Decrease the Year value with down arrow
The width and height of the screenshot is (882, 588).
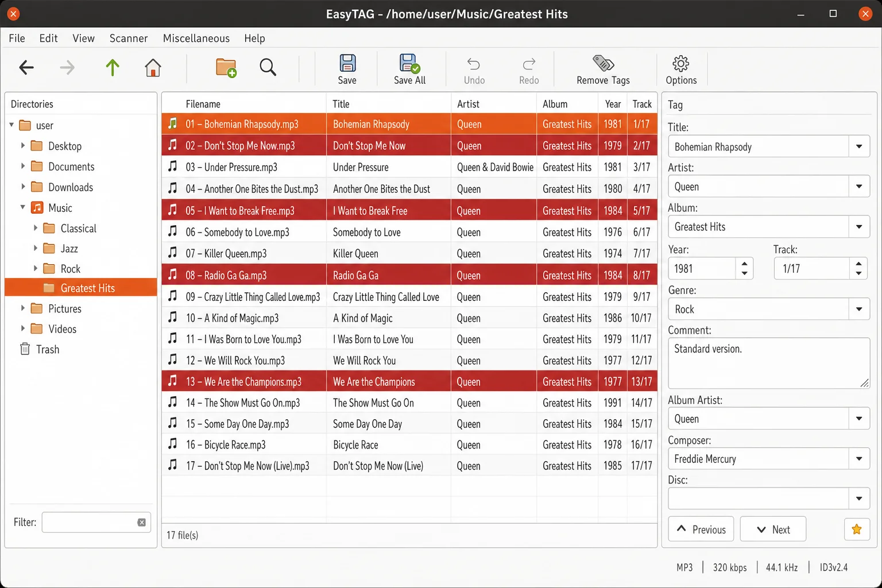pyautogui.click(x=744, y=273)
